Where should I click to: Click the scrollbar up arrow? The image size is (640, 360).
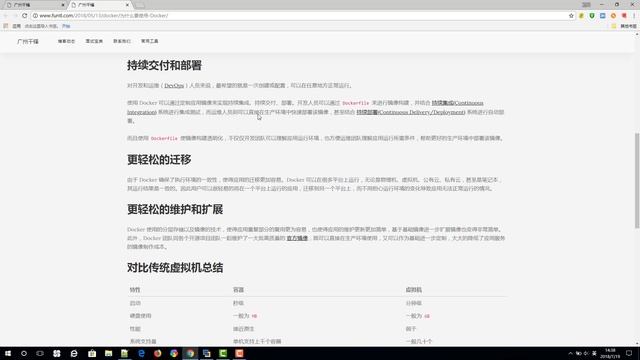pos(637,34)
